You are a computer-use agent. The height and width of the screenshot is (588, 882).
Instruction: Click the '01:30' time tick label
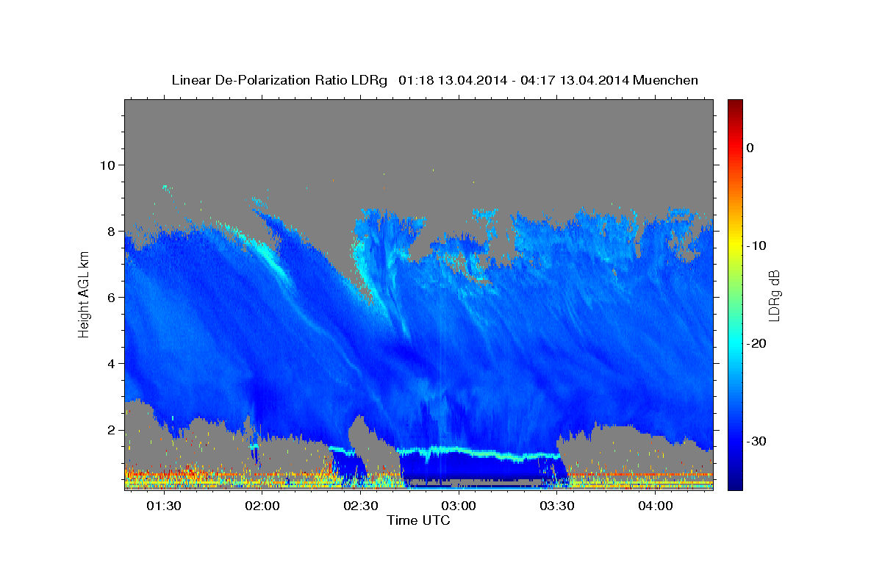(164, 506)
